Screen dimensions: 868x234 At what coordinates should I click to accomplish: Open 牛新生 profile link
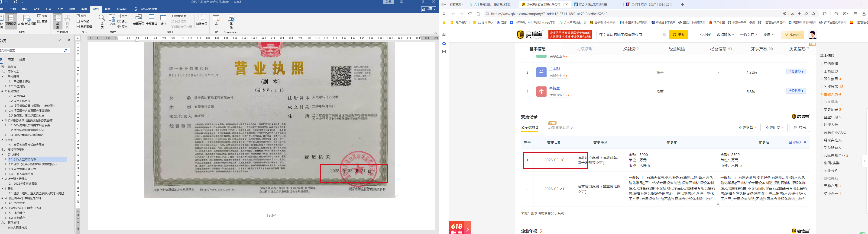[554, 88]
